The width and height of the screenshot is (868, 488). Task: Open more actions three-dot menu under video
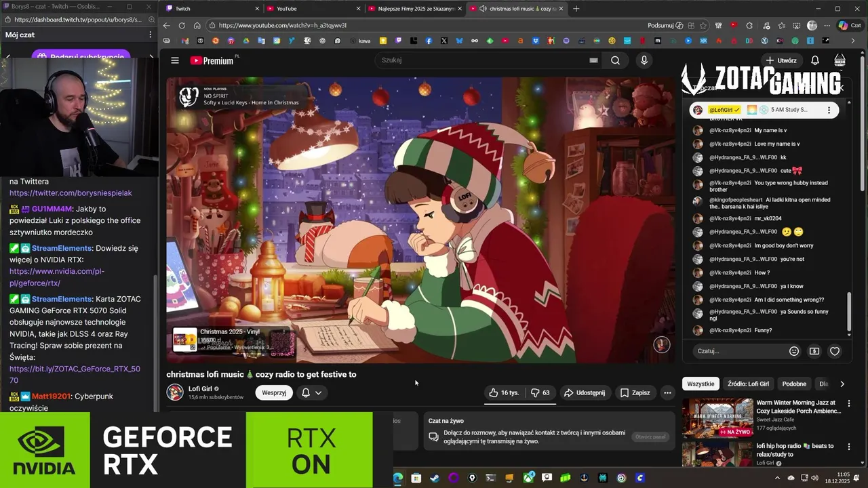(667, 392)
